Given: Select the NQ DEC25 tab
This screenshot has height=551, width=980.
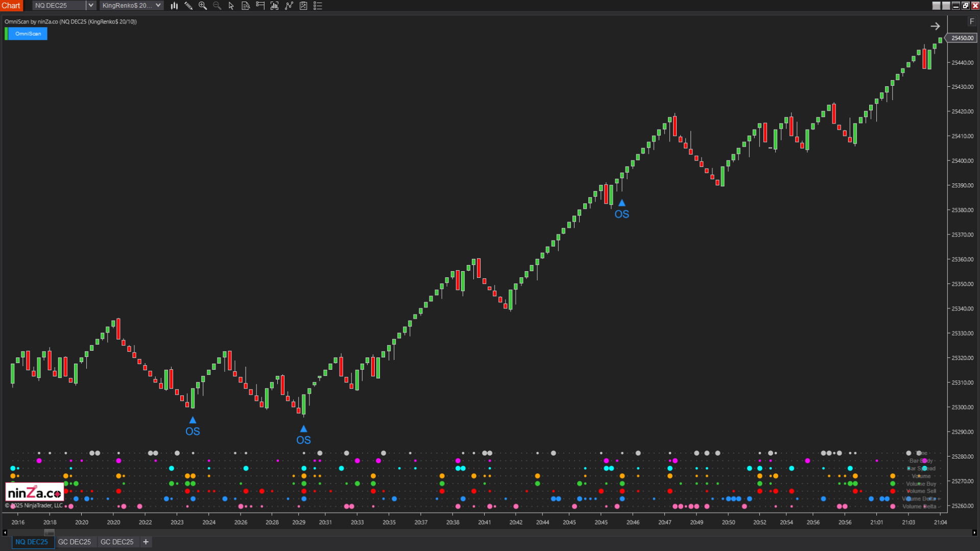Looking at the screenshot, I should 32,542.
